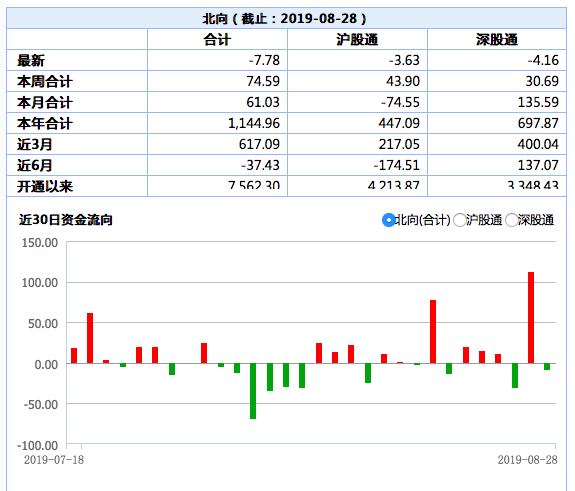
Task: Click the 本周合计 row label
Action: click(x=45, y=81)
